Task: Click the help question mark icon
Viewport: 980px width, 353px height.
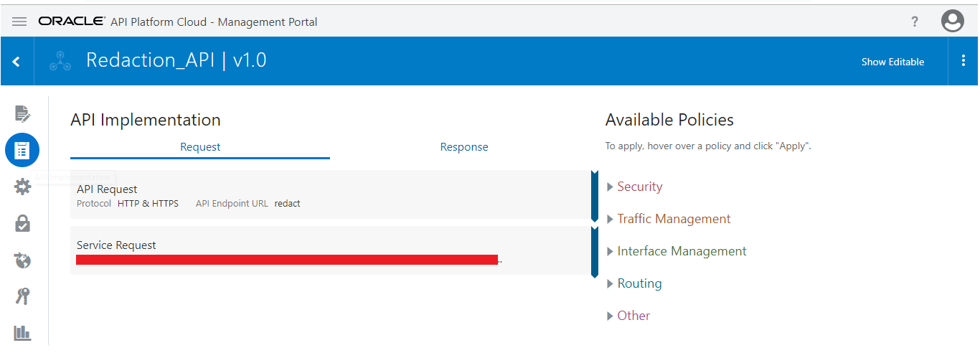Action: tap(915, 22)
